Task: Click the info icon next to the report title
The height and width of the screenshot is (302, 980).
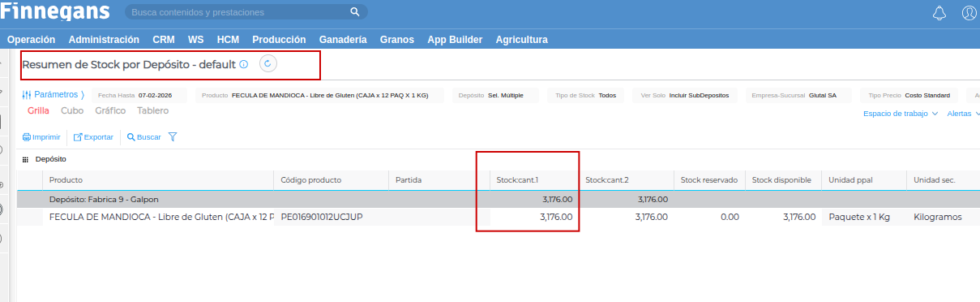Action: click(244, 63)
